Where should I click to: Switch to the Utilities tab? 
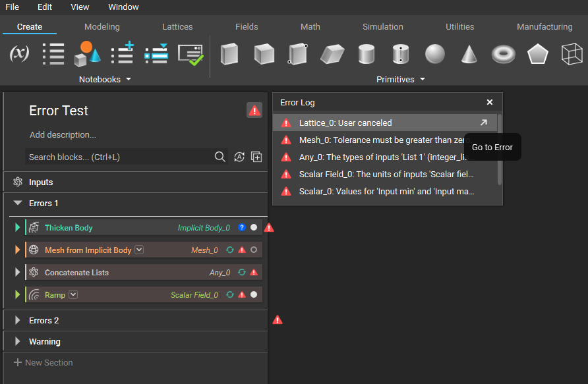click(459, 26)
